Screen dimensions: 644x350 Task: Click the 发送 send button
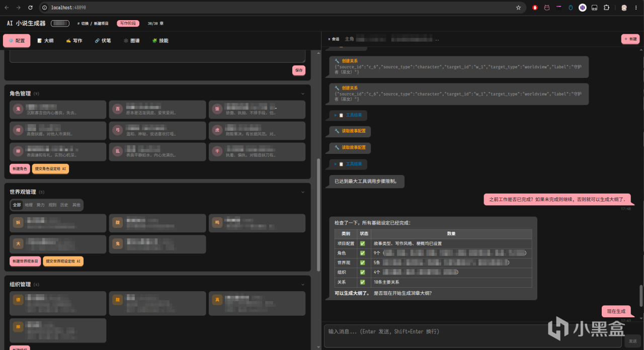coord(632,341)
